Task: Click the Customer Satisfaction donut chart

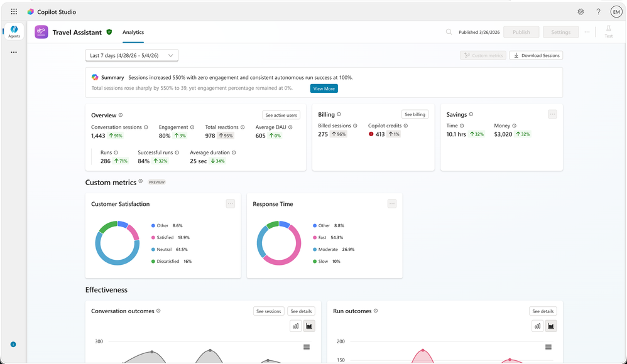Action: coord(117,243)
